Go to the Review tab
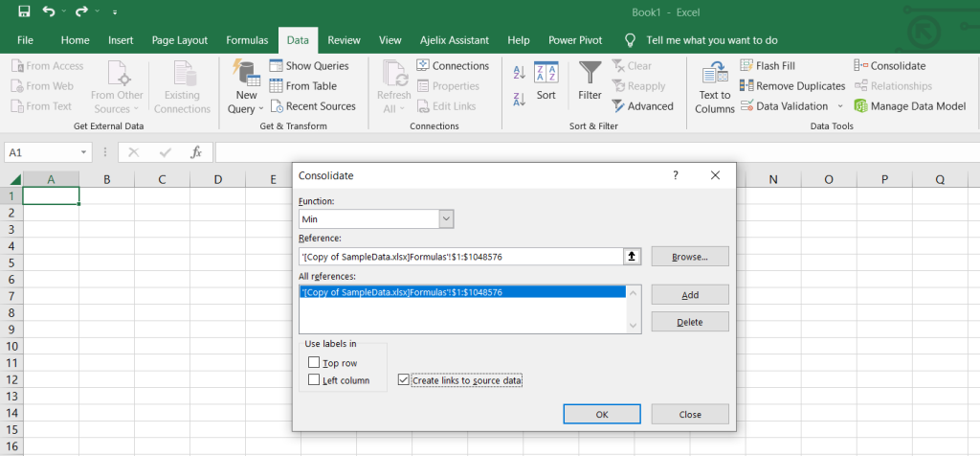 [344, 40]
